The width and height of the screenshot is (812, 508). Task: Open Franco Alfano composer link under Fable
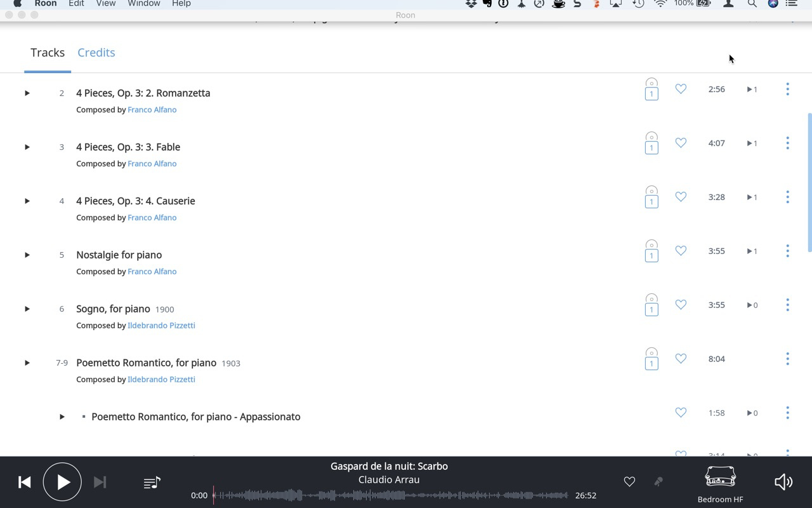click(x=152, y=164)
